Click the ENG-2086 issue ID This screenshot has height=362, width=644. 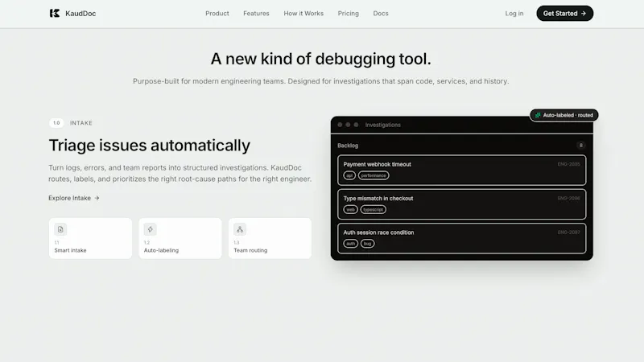pos(569,198)
